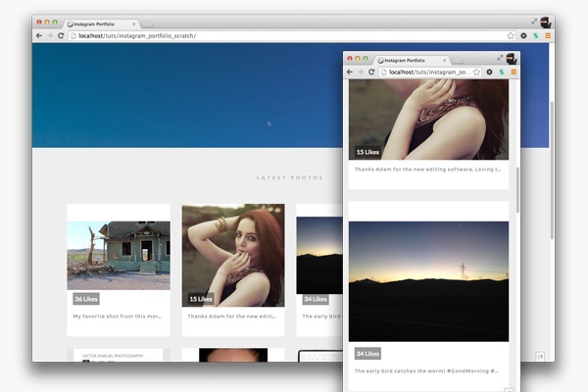Click ninja avatar in small browser window
588x392 pixels.
point(512,59)
